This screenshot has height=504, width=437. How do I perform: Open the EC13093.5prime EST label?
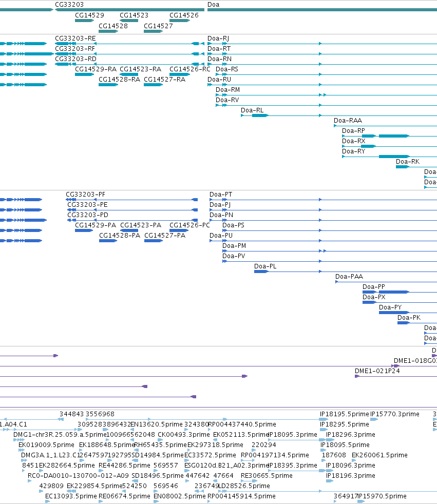(x=71, y=496)
